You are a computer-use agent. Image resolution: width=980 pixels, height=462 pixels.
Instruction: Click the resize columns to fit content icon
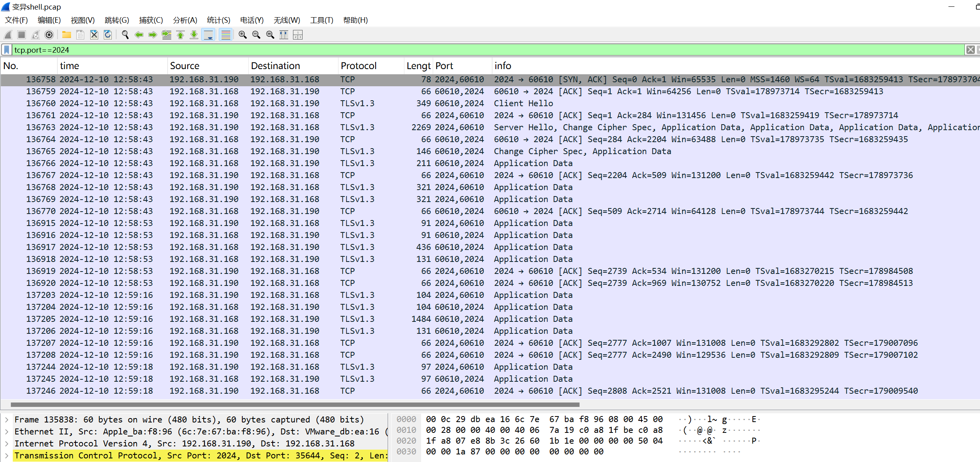tap(284, 35)
